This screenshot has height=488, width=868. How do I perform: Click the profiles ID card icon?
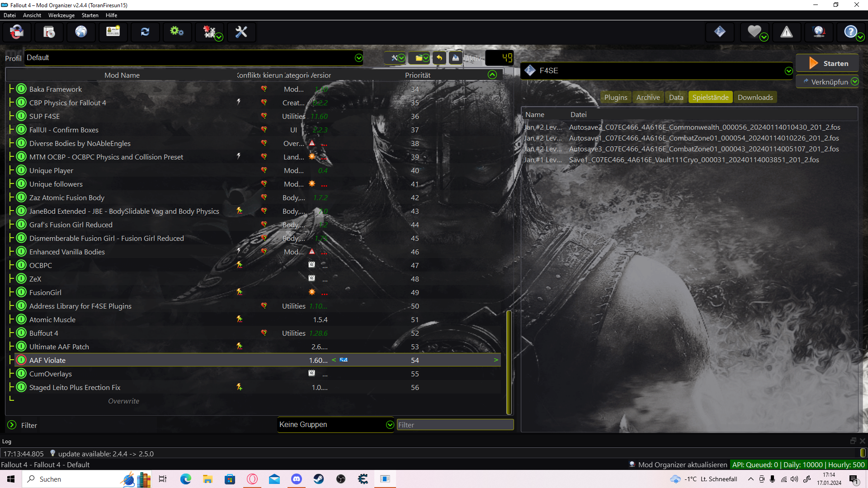113,32
